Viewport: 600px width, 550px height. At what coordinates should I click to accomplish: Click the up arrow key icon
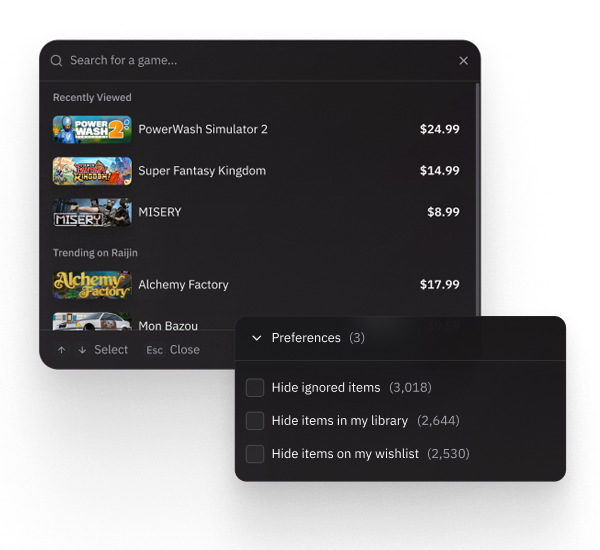click(61, 350)
